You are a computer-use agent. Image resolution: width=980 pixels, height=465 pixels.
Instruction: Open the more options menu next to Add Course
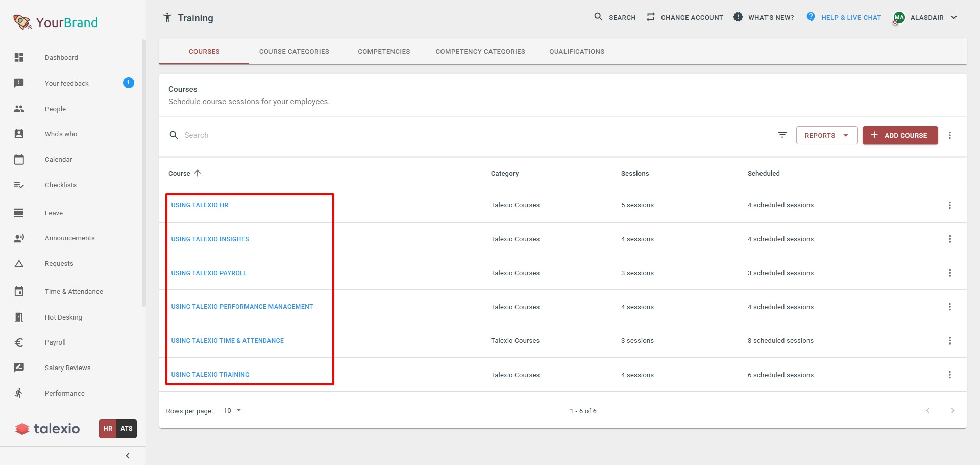pos(949,135)
